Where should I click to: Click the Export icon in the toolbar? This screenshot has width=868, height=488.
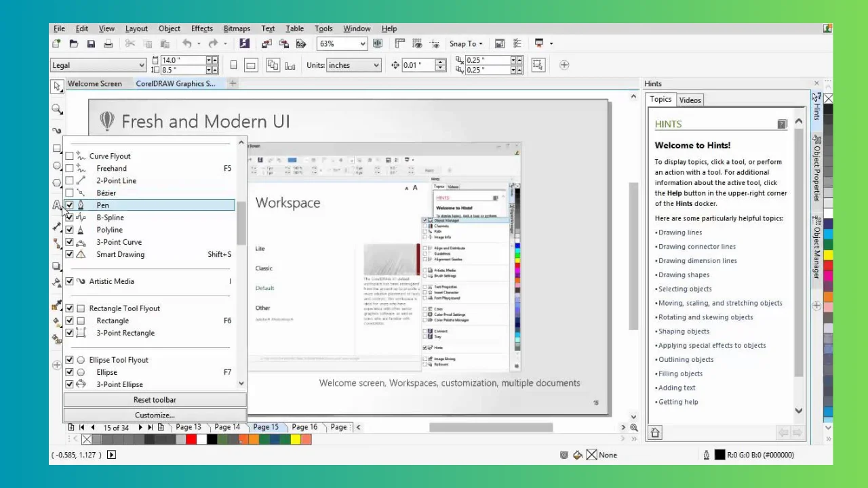[x=283, y=43]
